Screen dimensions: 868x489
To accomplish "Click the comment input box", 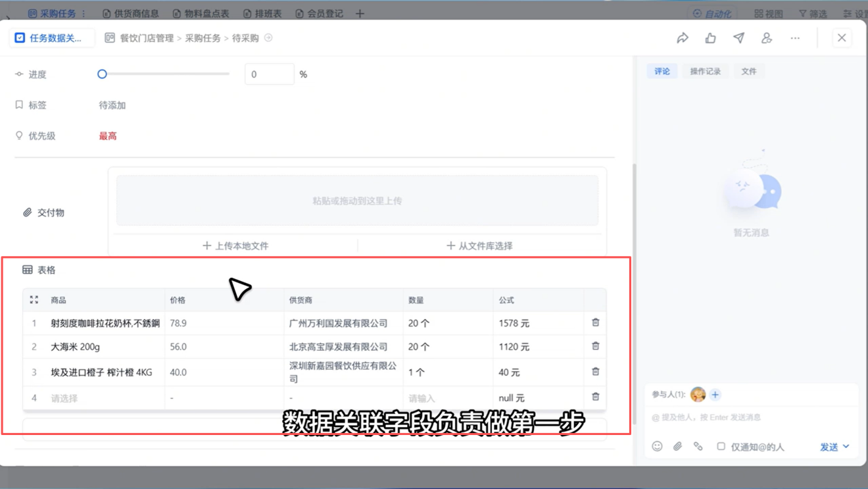I will pos(752,417).
